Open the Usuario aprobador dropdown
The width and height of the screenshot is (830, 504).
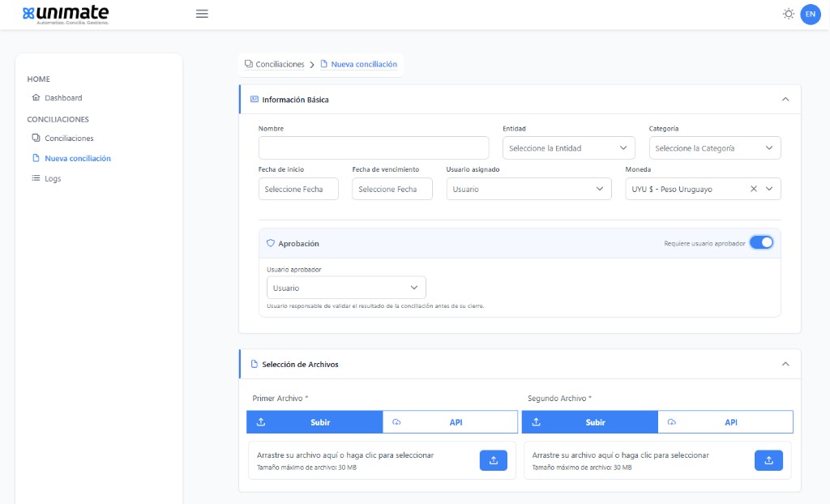tap(346, 288)
